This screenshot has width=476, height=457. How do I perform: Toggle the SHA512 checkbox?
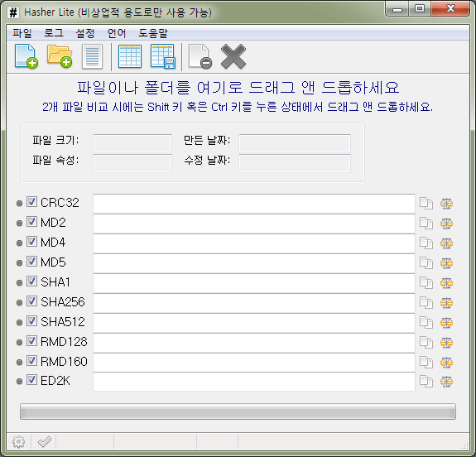point(31,321)
